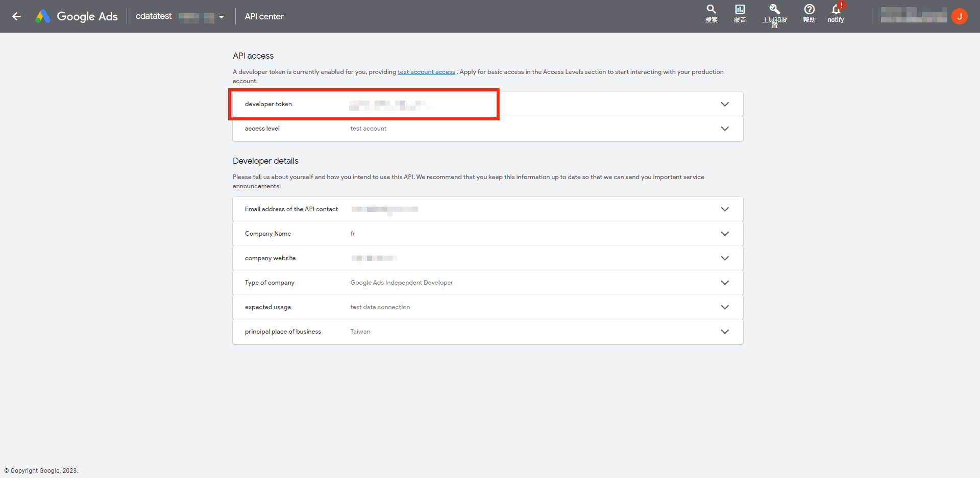
Task: Open the profile avatar in top right
Action: click(x=960, y=16)
